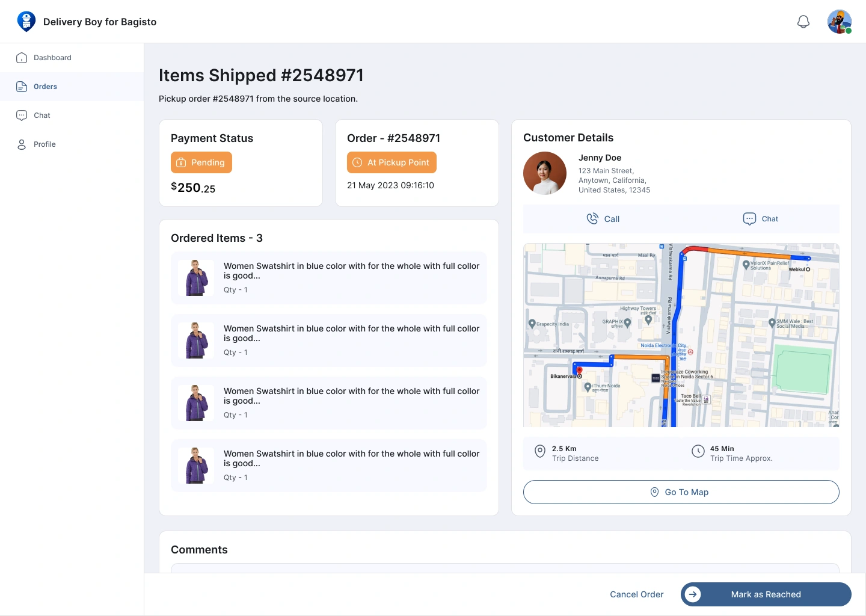Click the pickup order instruction text
The width and height of the screenshot is (866, 616).
tap(258, 99)
